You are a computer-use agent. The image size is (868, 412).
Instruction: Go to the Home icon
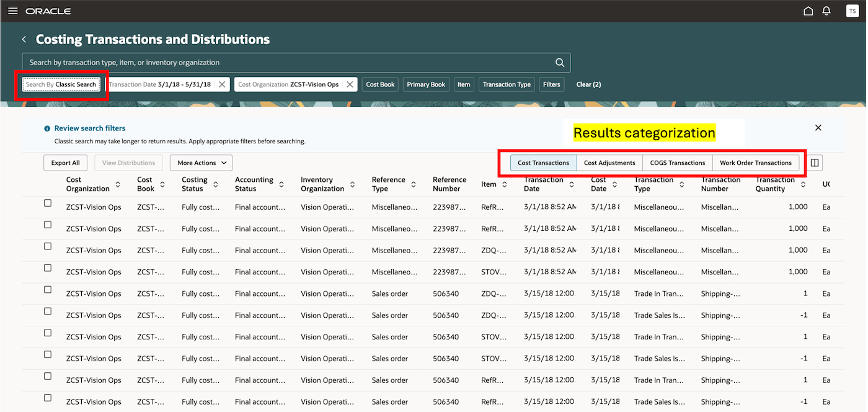click(x=808, y=11)
